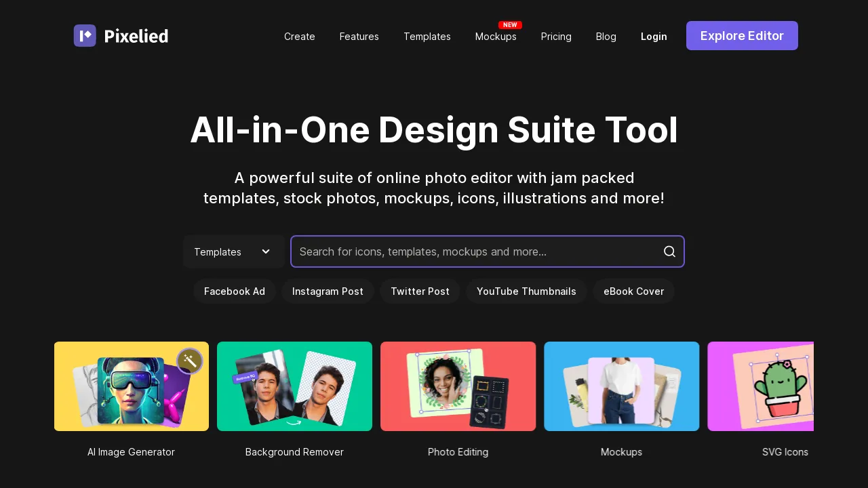
Task: Click the Photo Editing label
Action: (458, 452)
